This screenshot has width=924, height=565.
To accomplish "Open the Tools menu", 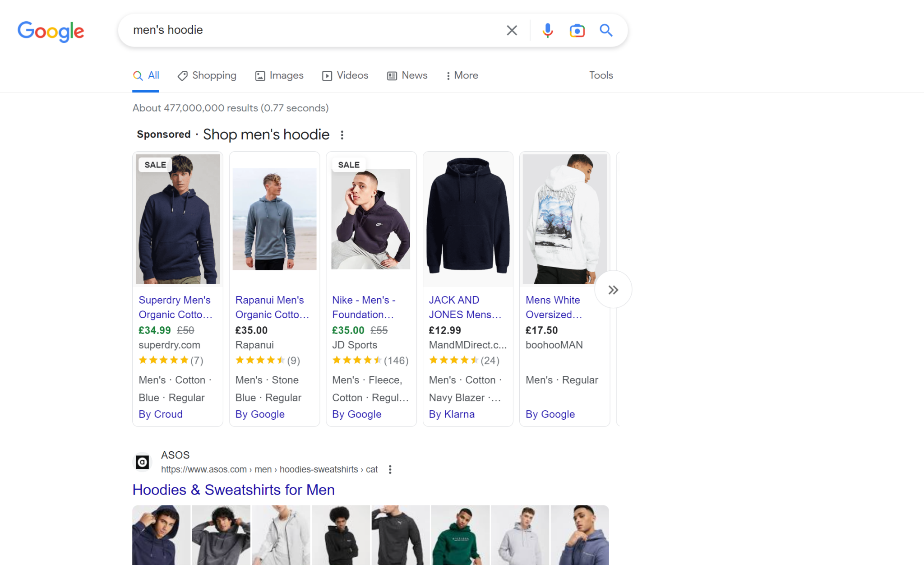I will 601,75.
